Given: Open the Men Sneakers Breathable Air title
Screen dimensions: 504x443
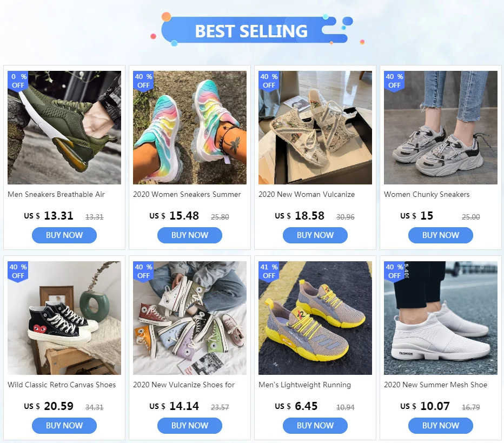Looking at the screenshot, I should (56, 195).
